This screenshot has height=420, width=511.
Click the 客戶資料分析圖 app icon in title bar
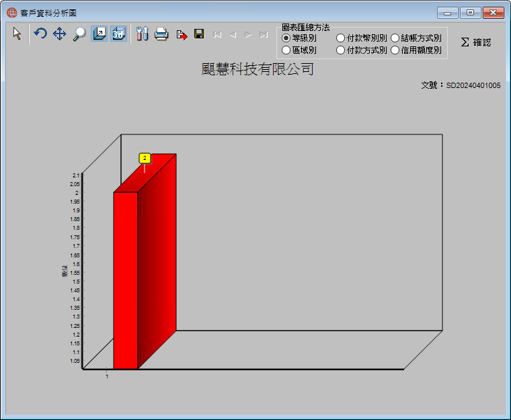[11, 13]
